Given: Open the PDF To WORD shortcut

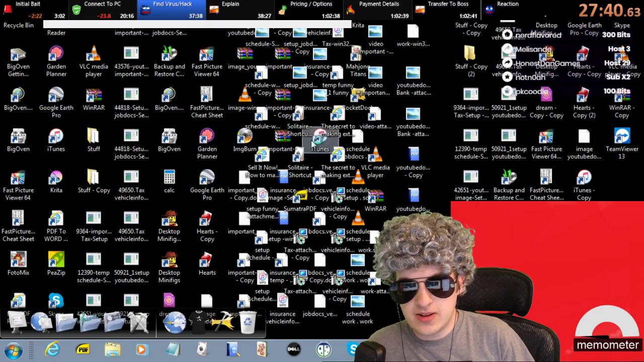Looking at the screenshot, I should pos(56,227).
